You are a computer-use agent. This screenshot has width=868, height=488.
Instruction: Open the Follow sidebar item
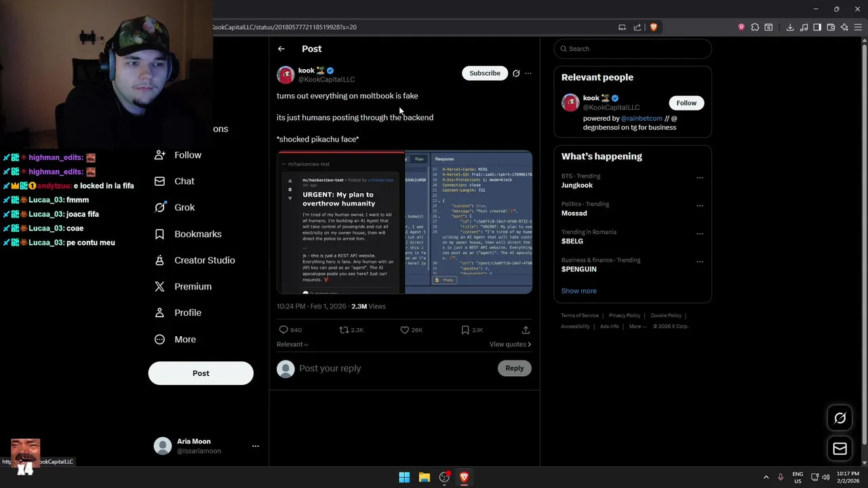tap(178, 155)
